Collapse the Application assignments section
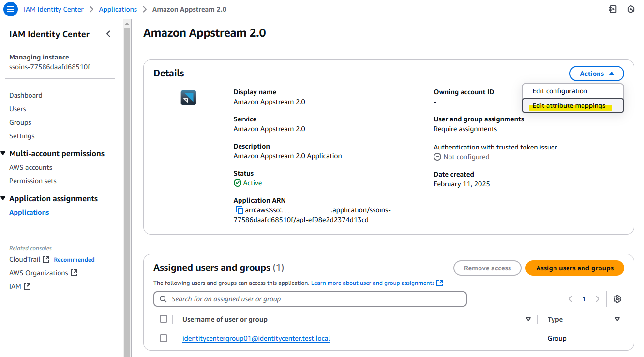644x357 pixels. pos(3,199)
